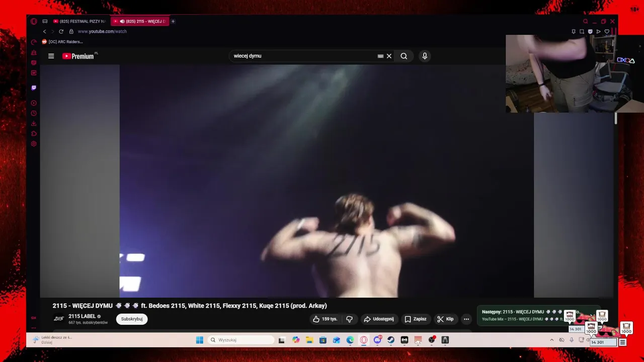Open GX Corner gamepad icon in tab bar
The width and height of the screenshot is (644, 362).
[45, 21]
